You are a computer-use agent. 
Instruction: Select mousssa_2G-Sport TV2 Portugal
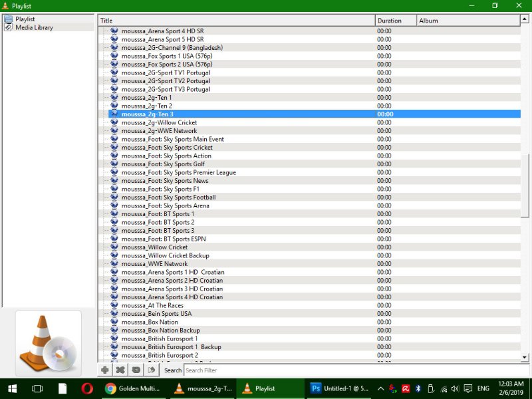click(x=166, y=80)
